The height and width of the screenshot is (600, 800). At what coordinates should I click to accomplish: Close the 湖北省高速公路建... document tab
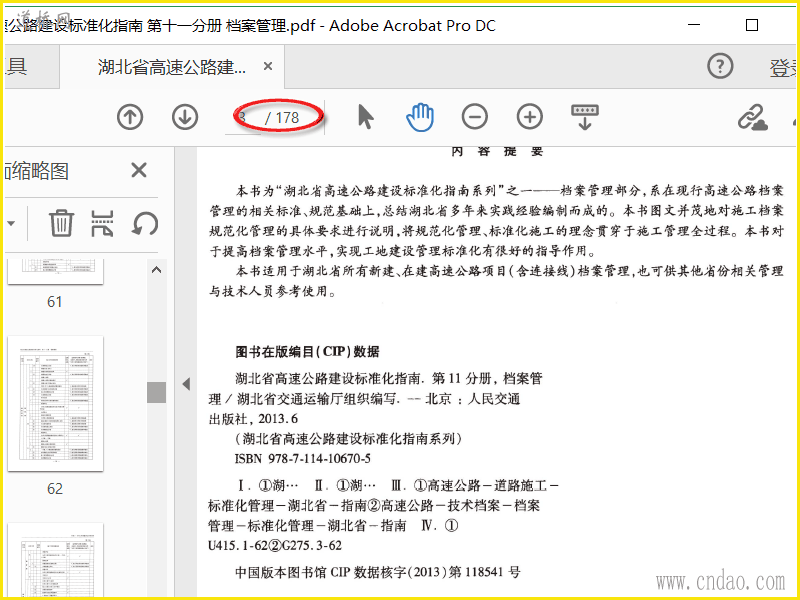coord(268,66)
